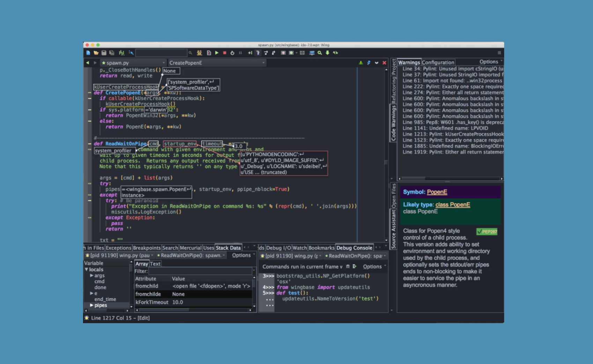Click the Step Out debug icon
593x364 pixels.
tap(274, 53)
